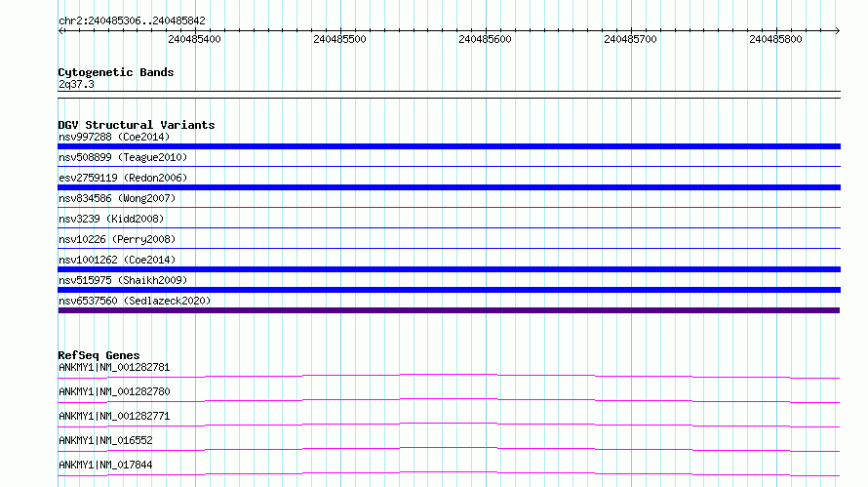Click the magenta line of NM_001282780

[x=449, y=400]
